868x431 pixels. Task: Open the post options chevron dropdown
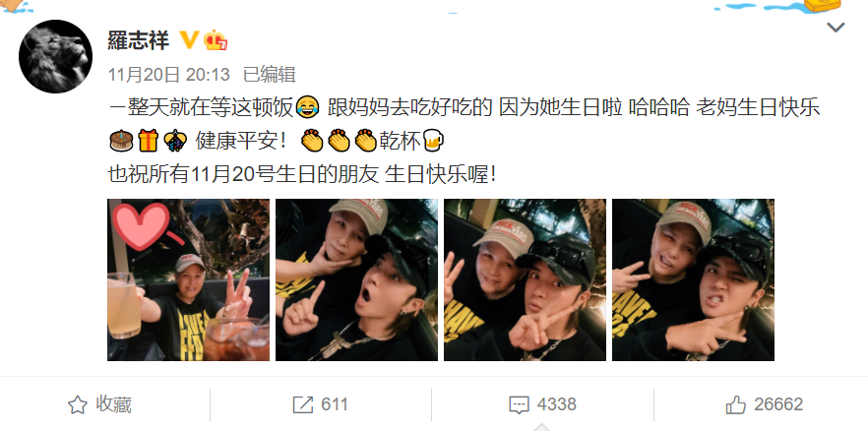tap(836, 28)
